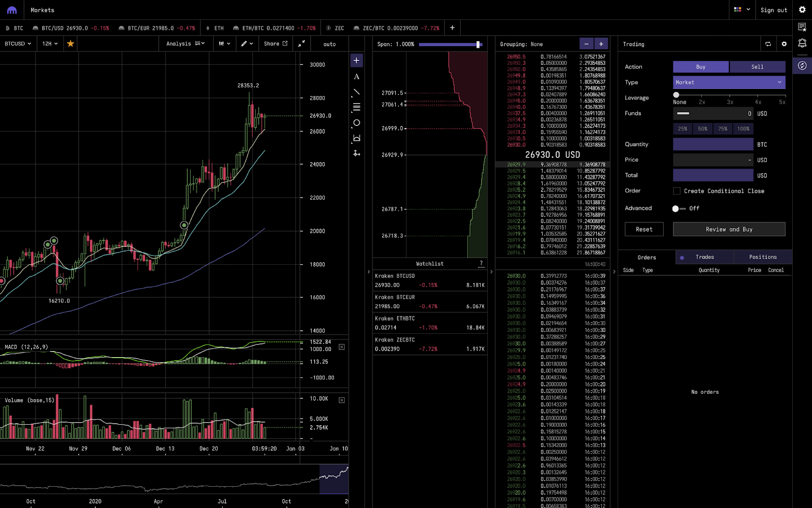Select the ellipse drawing tool
The width and height of the screenshot is (812, 508).
[357, 122]
